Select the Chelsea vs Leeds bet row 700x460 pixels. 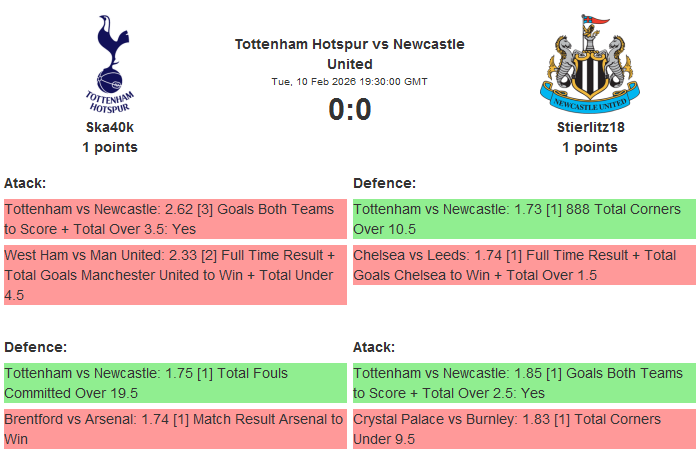(524, 265)
